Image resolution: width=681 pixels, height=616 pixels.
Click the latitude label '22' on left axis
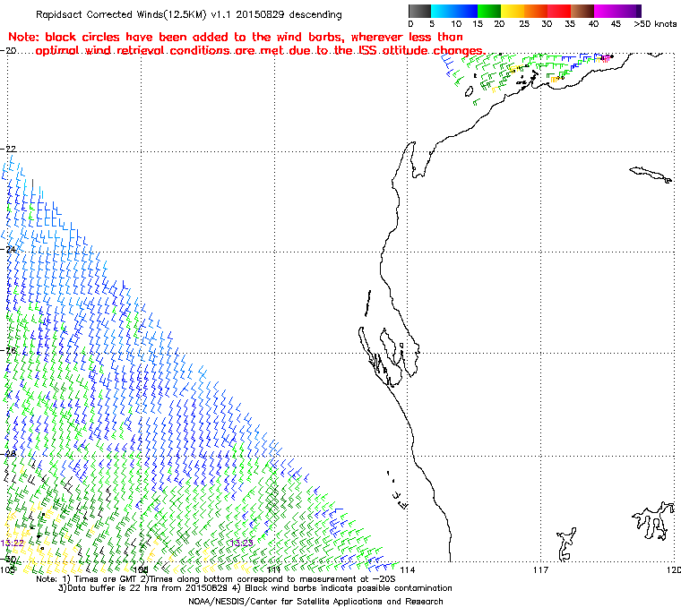10,149
